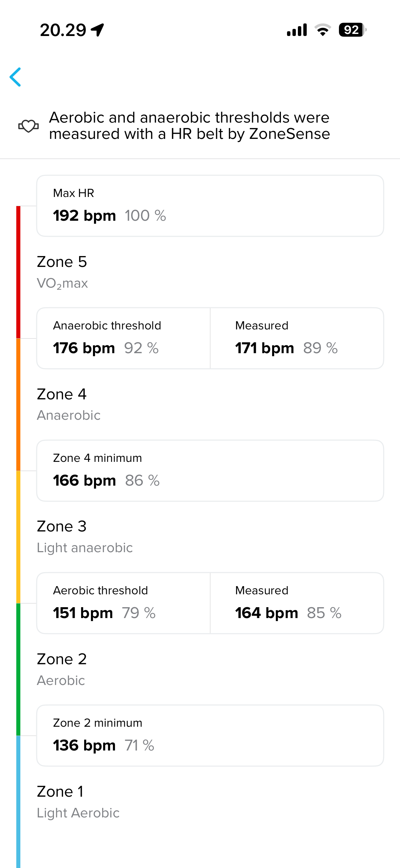This screenshot has width=400, height=868.
Task: Tap the Zone 1 Light Aerobic label
Action: pos(78,801)
